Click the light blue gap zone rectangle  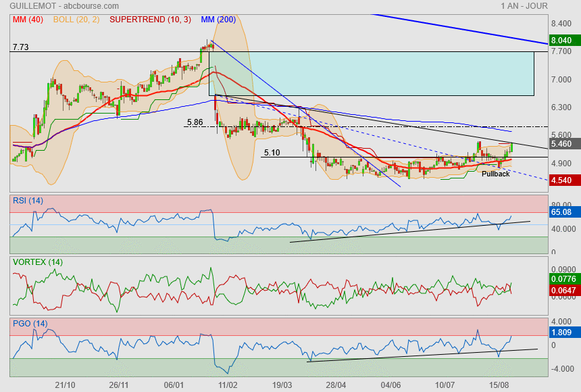pos(372,73)
